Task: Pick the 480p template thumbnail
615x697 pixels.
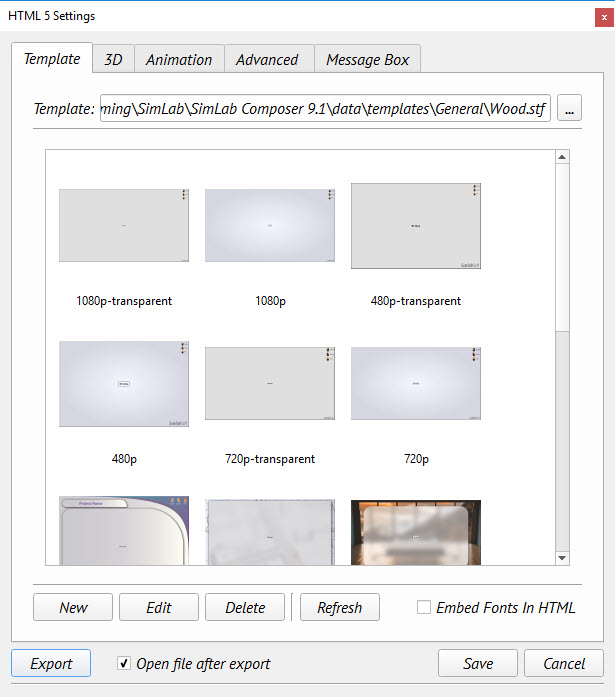Action: click(x=124, y=384)
